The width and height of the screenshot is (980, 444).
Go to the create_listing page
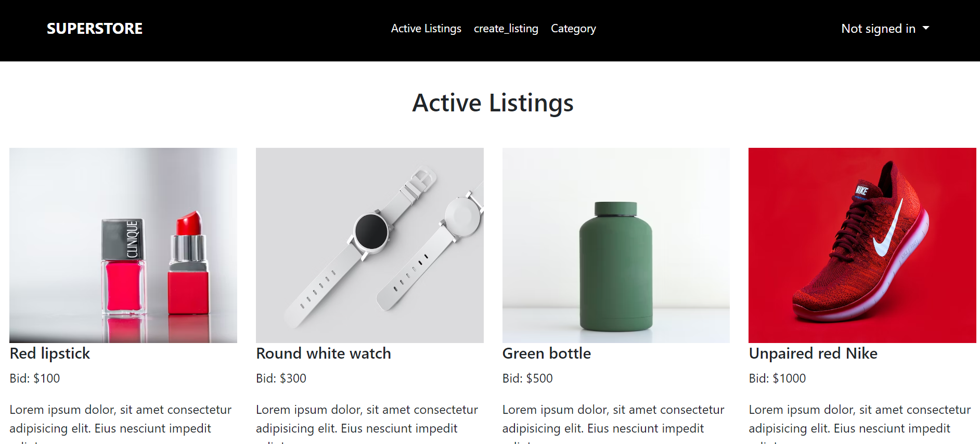506,29
